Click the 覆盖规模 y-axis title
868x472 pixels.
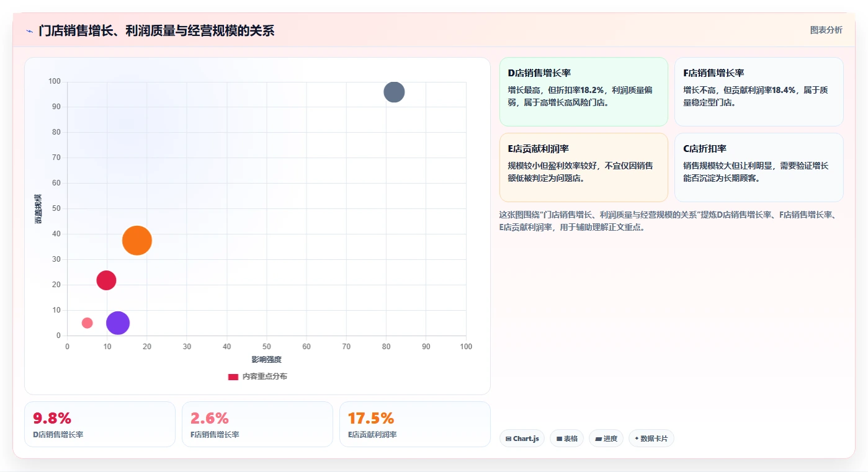coord(38,209)
